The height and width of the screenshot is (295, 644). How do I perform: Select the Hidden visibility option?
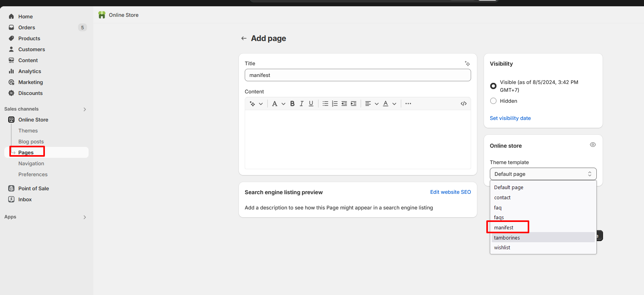tap(493, 101)
